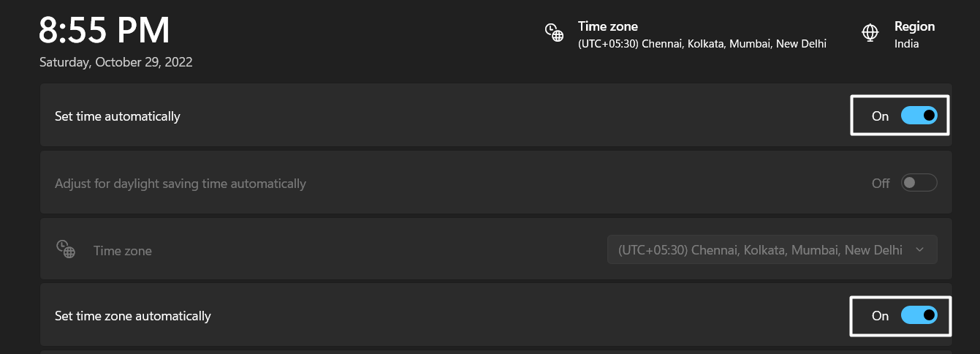Disable the Set time zone automatically switch
Viewport: 980px width, 354px height.
[919, 315]
